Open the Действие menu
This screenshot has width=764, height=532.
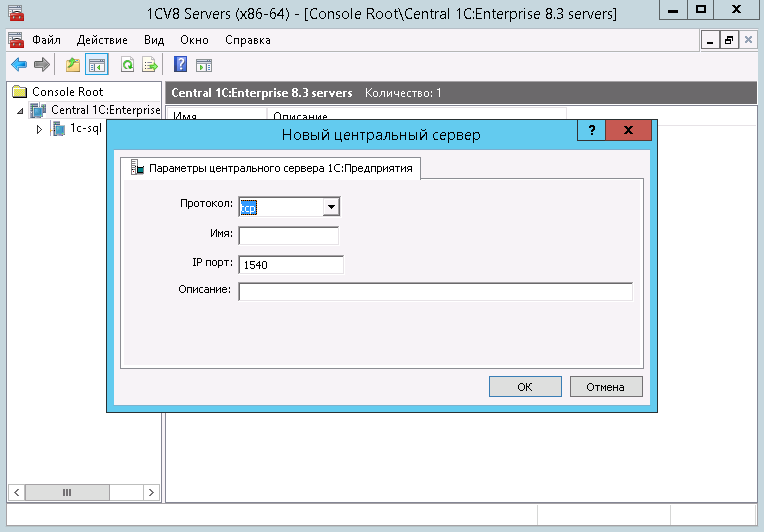pyautogui.click(x=102, y=40)
